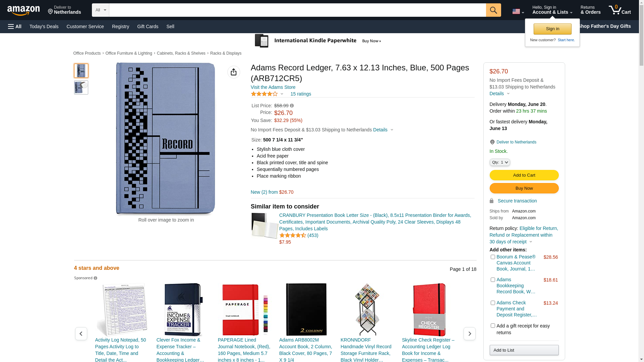This screenshot has width=644, height=362.
Task: Select the second product thumbnail image
Action: point(81,87)
